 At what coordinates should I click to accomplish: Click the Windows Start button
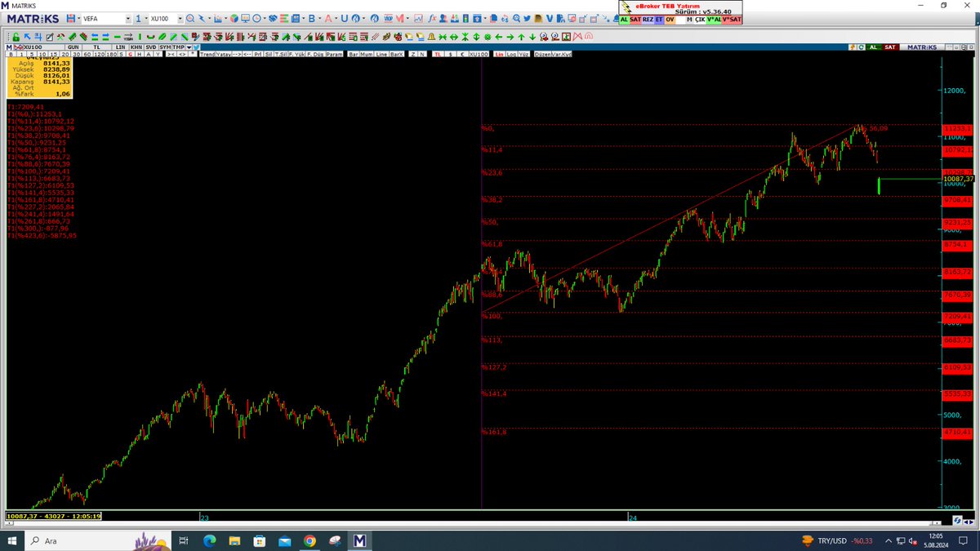(12, 540)
